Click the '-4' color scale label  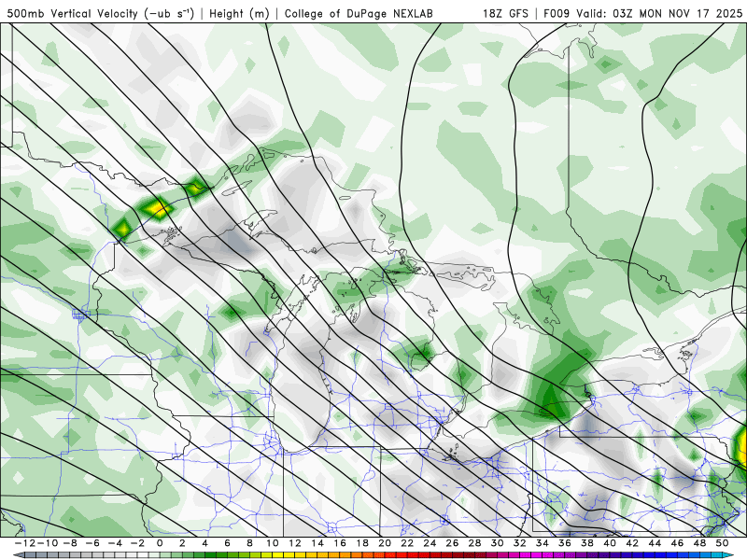click(x=115, y=543)
